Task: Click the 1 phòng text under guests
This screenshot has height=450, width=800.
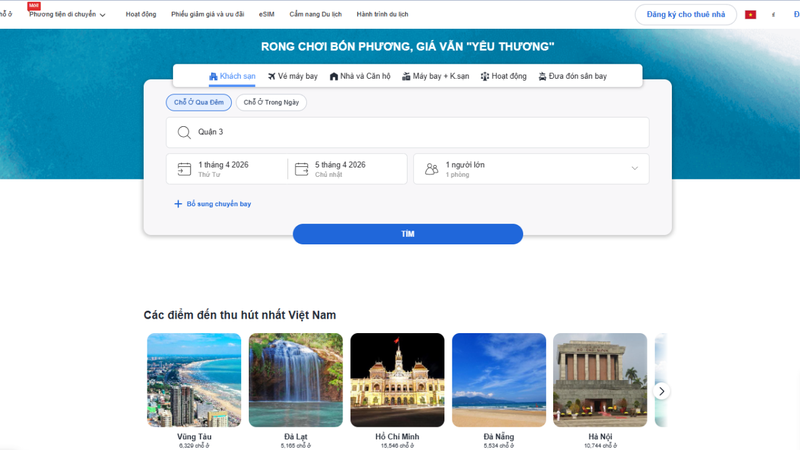Action: click(x=457, y=174)
